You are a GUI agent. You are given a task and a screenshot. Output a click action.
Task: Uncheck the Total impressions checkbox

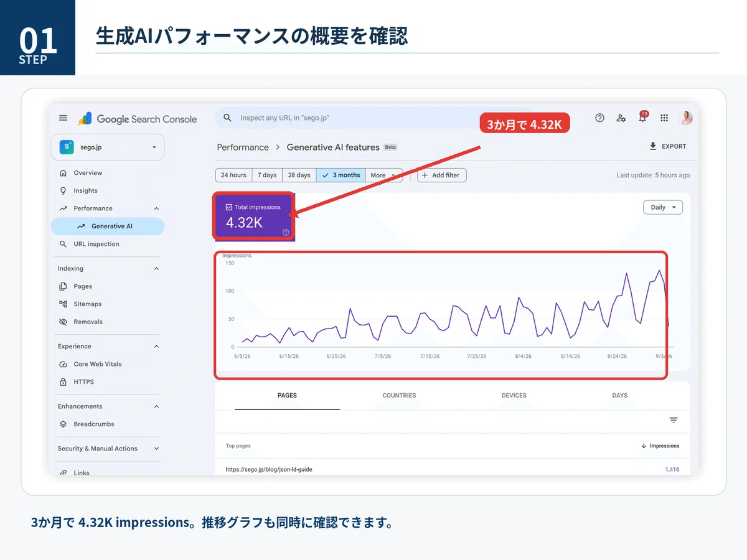[x=229, y=207]
